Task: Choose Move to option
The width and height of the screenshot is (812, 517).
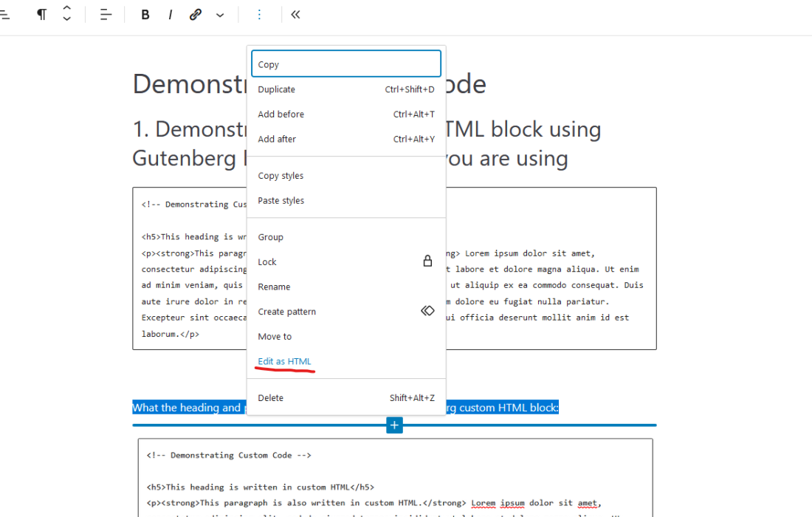Action: click(x=346, y=336)
